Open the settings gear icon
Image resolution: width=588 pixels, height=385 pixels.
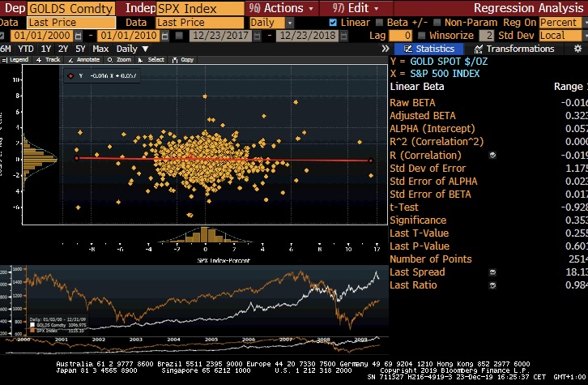pyautogui.click(x=577, y=49)
